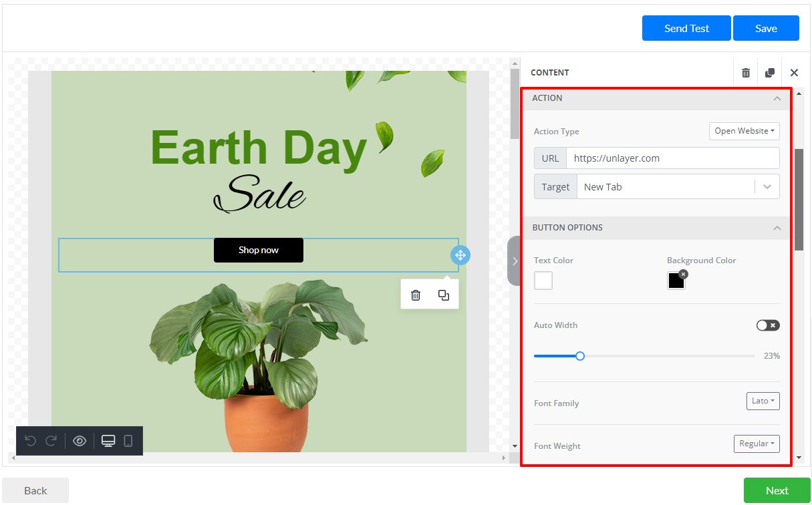Click the Send Test button

coord(686,28)
